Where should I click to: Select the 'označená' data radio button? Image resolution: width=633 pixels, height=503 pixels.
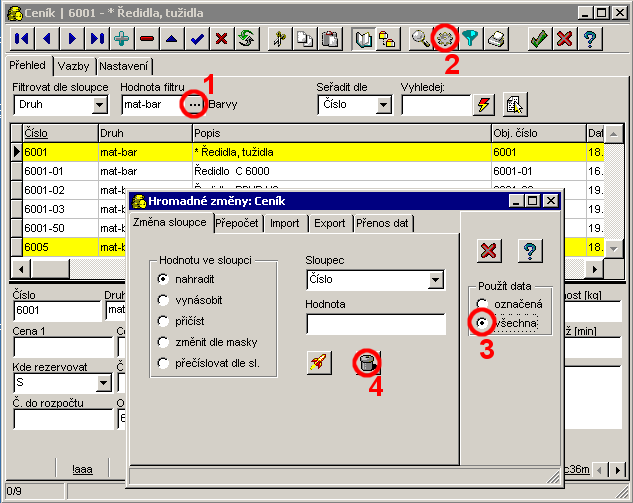(x=483, y=304)
